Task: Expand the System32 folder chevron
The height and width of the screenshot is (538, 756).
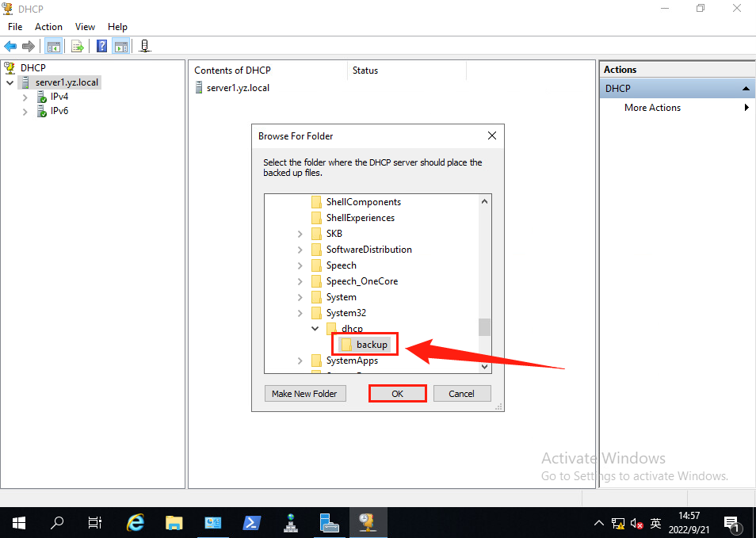Action: pos(300,313)
